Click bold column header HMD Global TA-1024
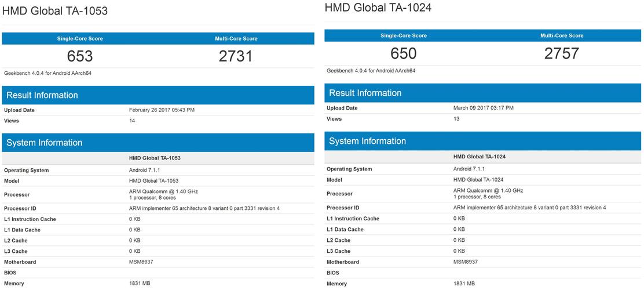 click(480, 157)
